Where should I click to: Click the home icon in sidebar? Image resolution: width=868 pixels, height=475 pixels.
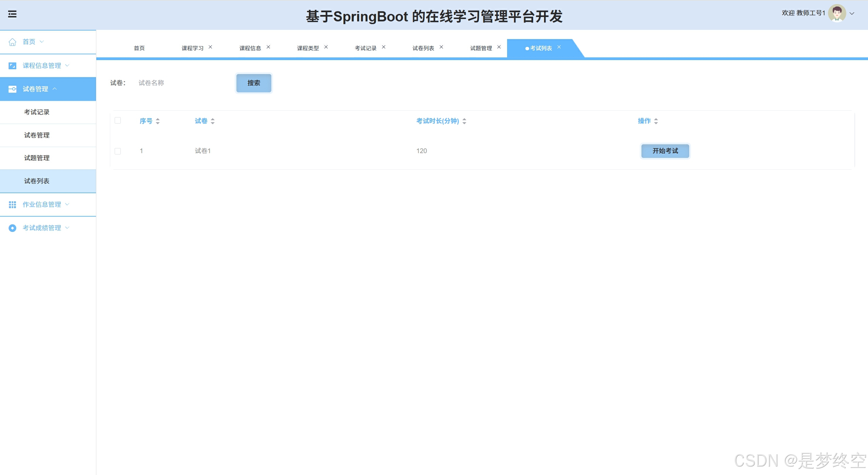[13, 42]
